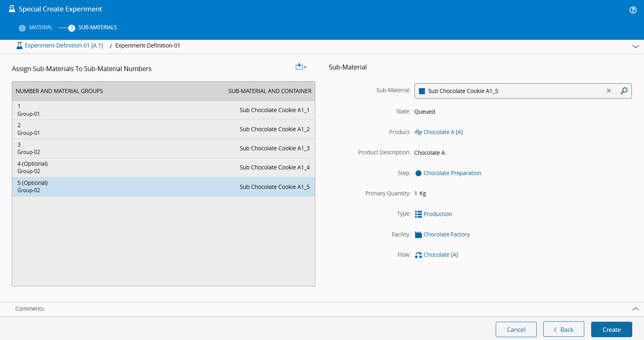Screen dimensions: 644x340
Task: Click the help question mark icon
Action: click(x=633, y=10)
